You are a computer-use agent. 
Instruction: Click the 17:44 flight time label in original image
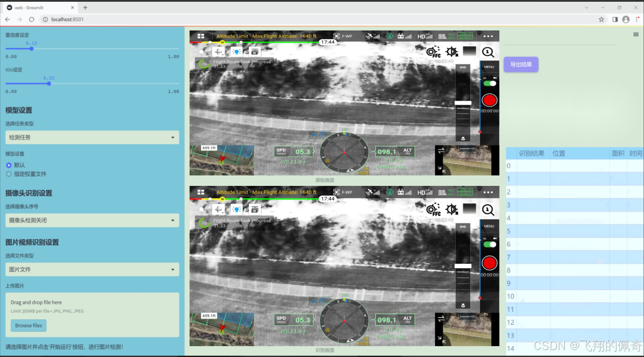coord(327,42)
